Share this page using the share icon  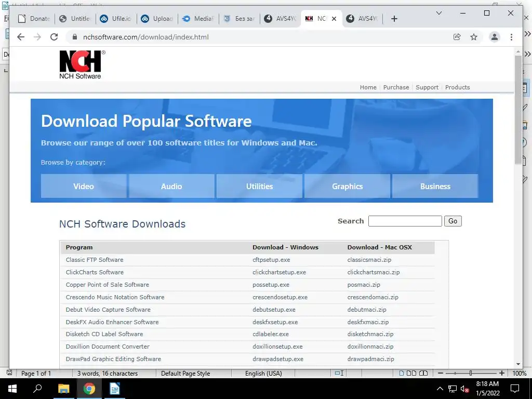coord(457,37)
